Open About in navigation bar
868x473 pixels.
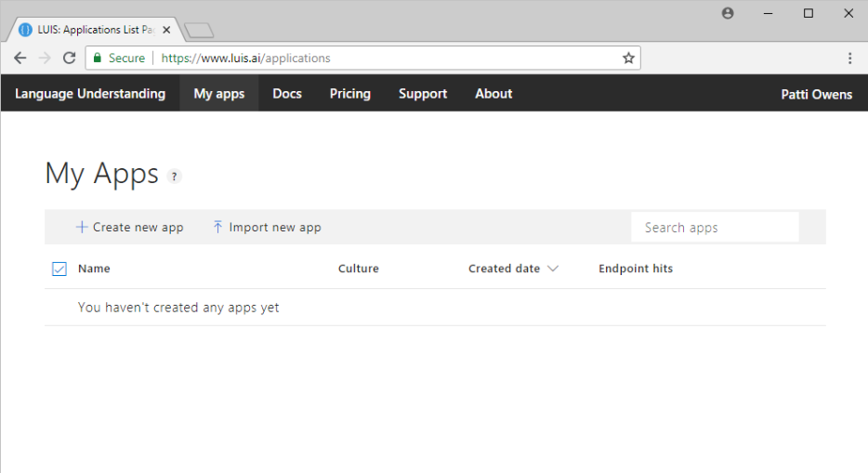pos(493,94)
